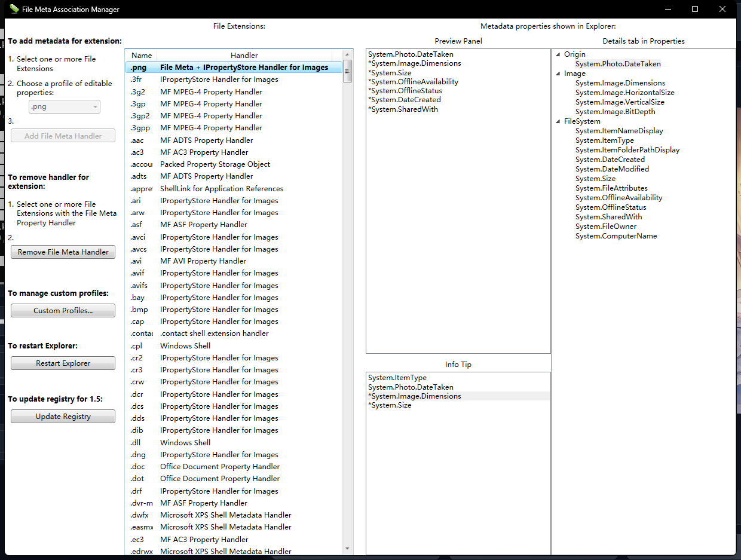The height and width of the screenshot is (560, 741).
Task: Select the .dng extension row
Action: coord(235,455)
